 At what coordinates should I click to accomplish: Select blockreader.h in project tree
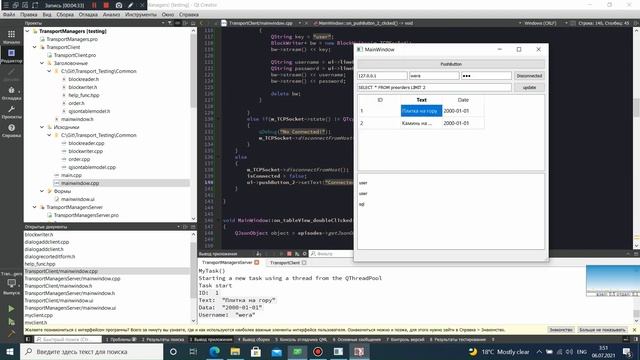click(x=84, y=79)
